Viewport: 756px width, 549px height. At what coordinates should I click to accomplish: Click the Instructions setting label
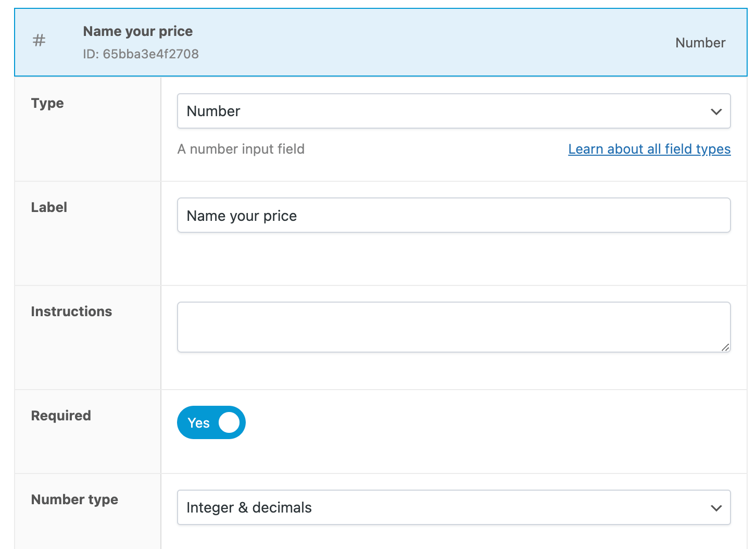pyautogui.click(x=71, y=311)
